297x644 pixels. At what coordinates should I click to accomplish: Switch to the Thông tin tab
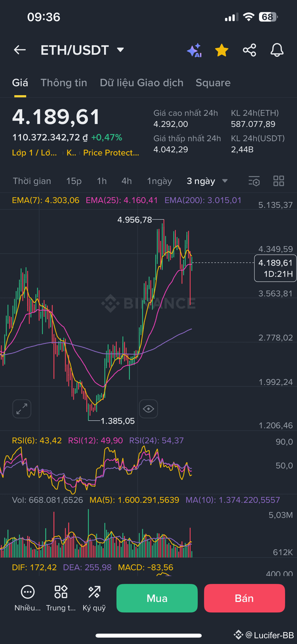pos(64,83)
